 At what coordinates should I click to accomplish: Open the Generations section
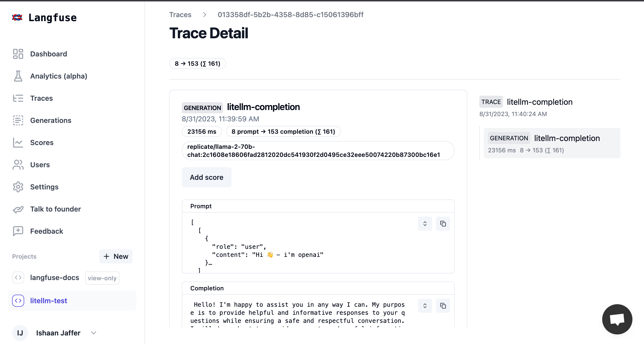(x=51, y=120)
